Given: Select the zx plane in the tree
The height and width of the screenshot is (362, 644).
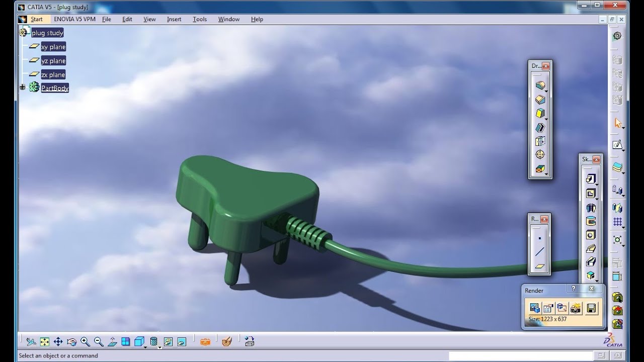Looking at the screenshot, I should (x=53, y=75).
